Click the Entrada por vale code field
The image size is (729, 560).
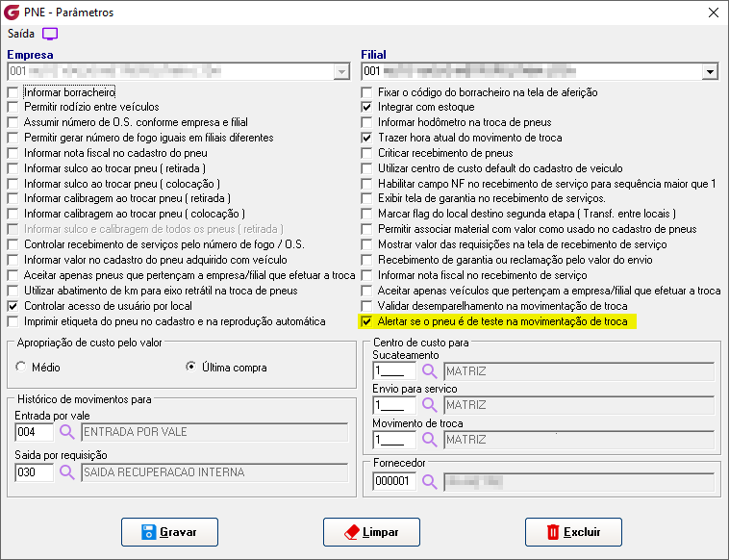(x=35, y=432)
